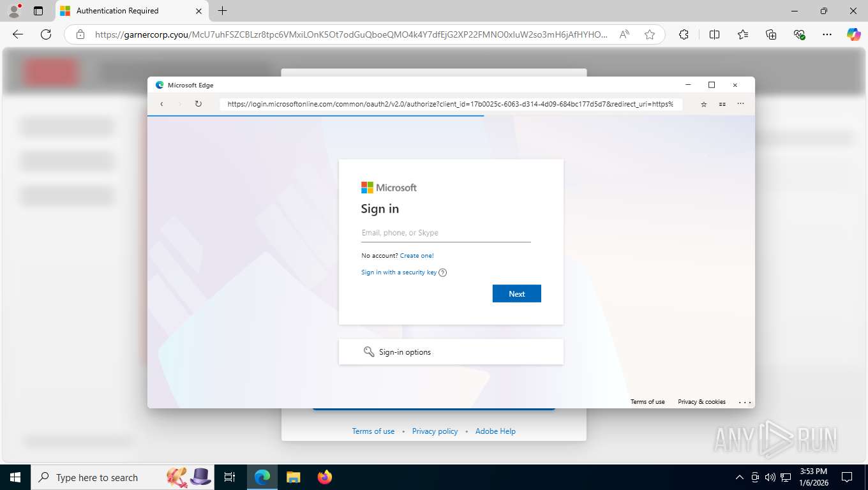Image resolution: width=868 pixels, height=490 pixels.
Task: Select the Authentication Required tab
Action: [132, 11]
